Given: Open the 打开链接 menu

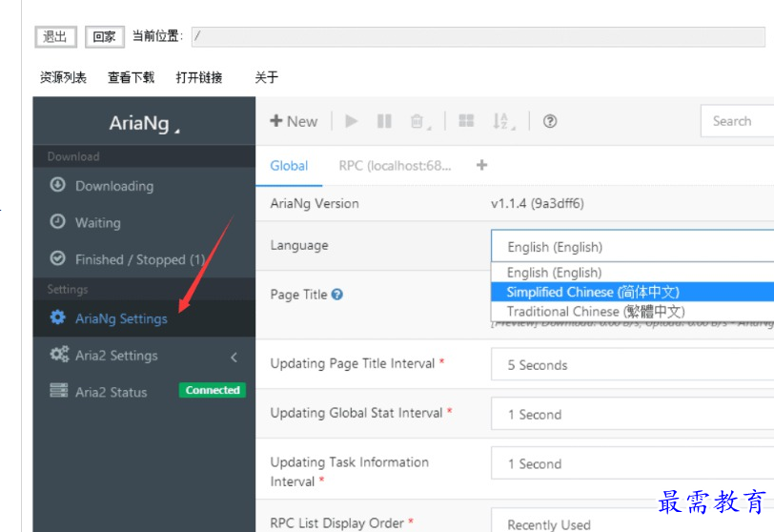Looking at the screenshot, I should (199, 77).
